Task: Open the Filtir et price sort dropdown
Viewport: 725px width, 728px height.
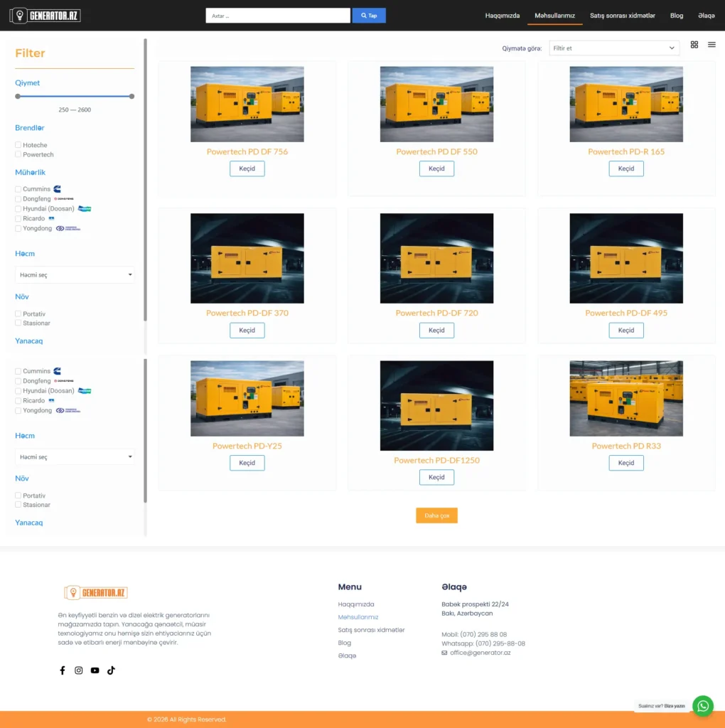Action: pyautogui.click(x=614, y=48)
